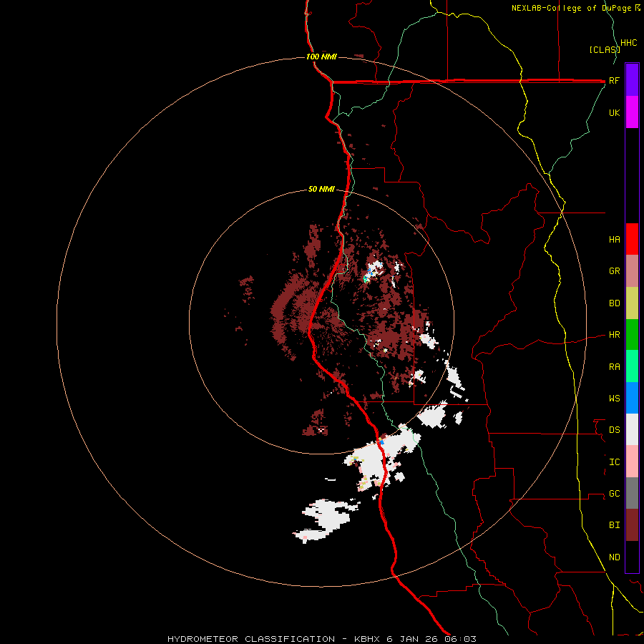The image size is (644, 644).
Task: Click the 'RF' legend label
Action: click(614, 80)
